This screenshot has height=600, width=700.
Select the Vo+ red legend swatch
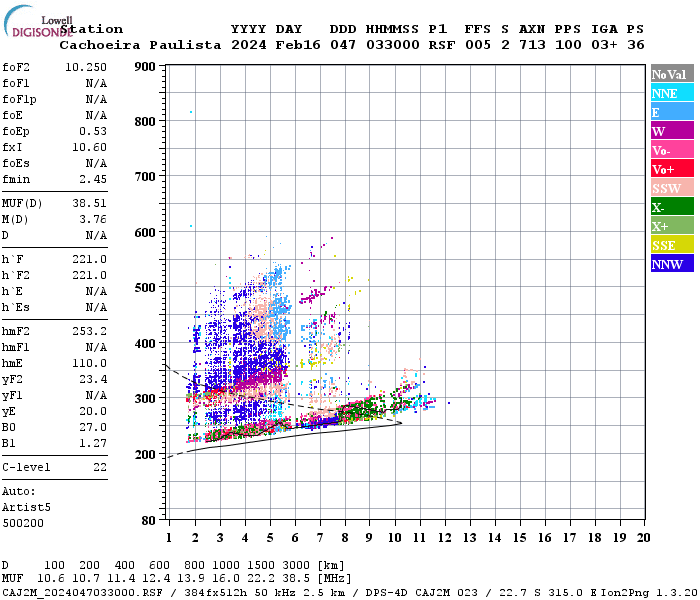tap(672, 169)
